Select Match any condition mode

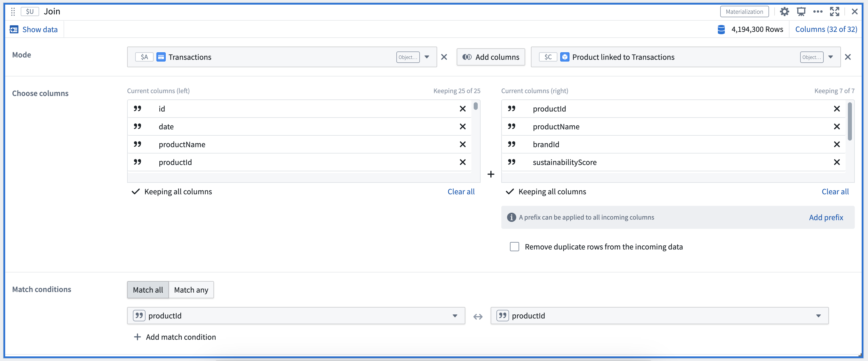point(191,290)
